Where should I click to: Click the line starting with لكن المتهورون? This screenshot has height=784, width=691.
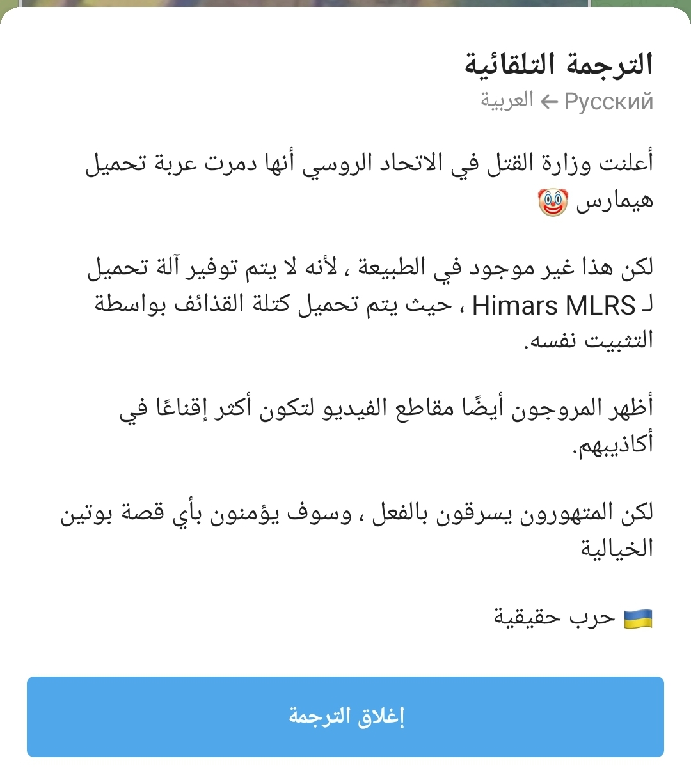click(x=357, y=513)
